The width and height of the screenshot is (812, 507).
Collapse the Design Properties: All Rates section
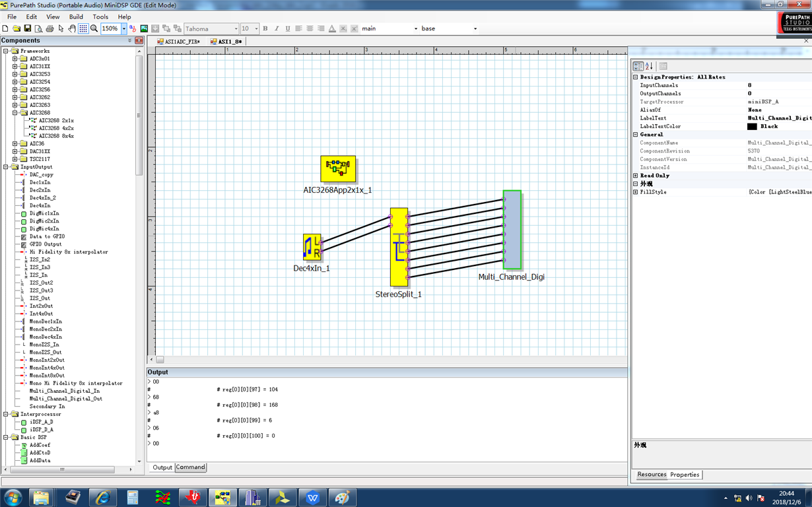pyautogui.click(x=636, y=77)
